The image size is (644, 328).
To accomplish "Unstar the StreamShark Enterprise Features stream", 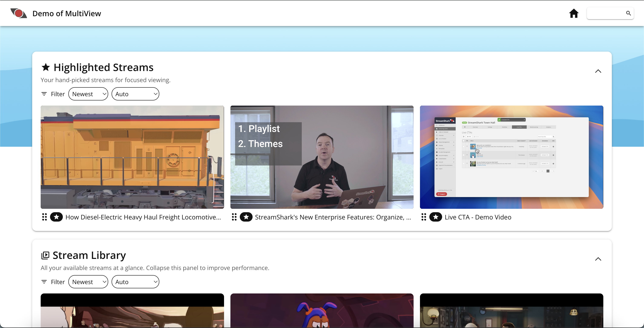I will [x=246, y=217].
